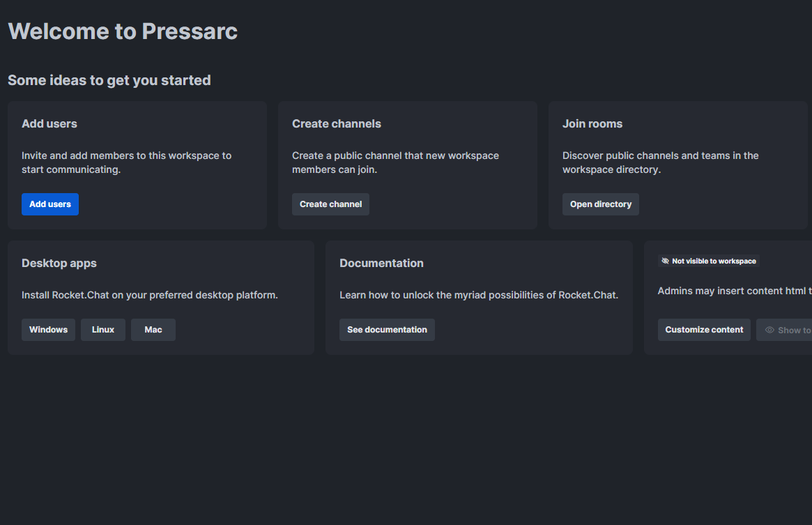Viewport: 812px width, 525px height.
Task: Click the Add users card title
Action: pos(49,124)
